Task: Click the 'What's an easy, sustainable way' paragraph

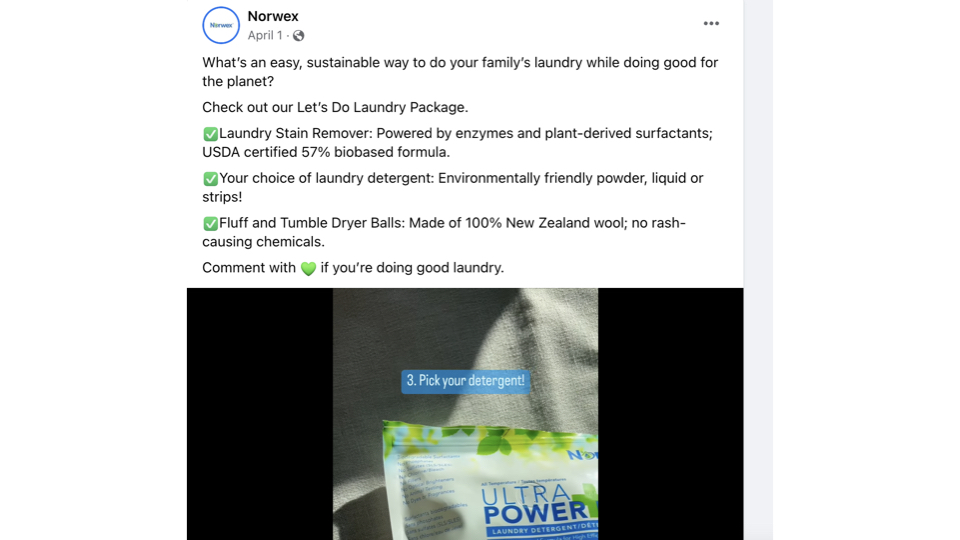Action: (460, 72)
